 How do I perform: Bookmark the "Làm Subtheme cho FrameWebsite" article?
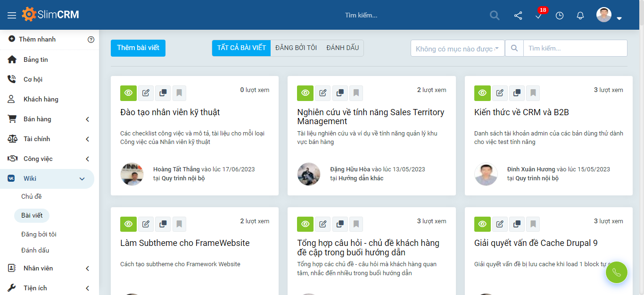coord(179,224)
